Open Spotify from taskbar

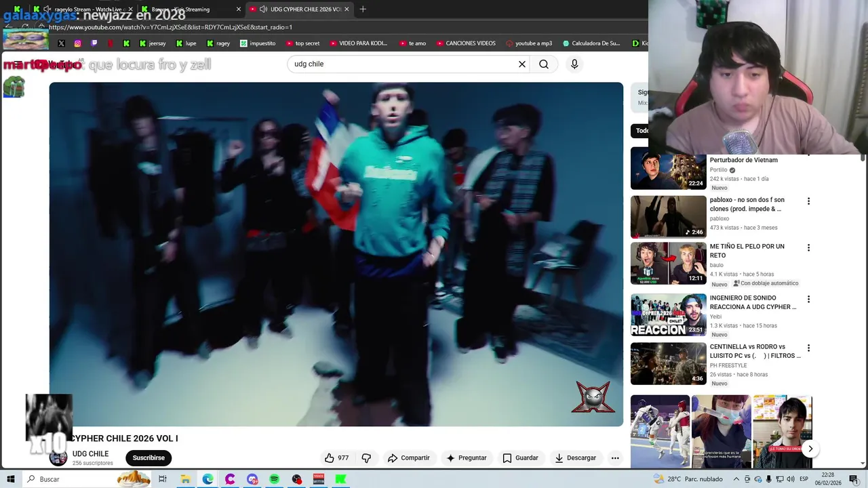(274, 479)
